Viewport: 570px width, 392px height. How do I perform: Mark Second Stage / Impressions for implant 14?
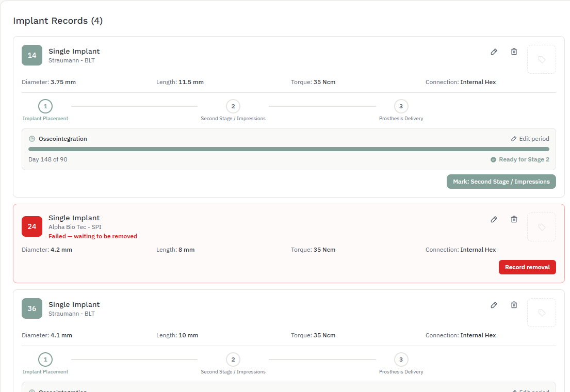(501, 182)
